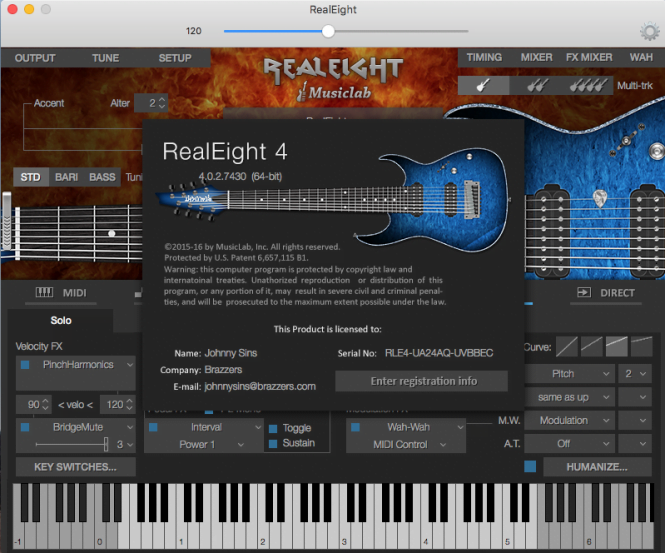Open the A.T. Off dropdown

coord(570,444)
